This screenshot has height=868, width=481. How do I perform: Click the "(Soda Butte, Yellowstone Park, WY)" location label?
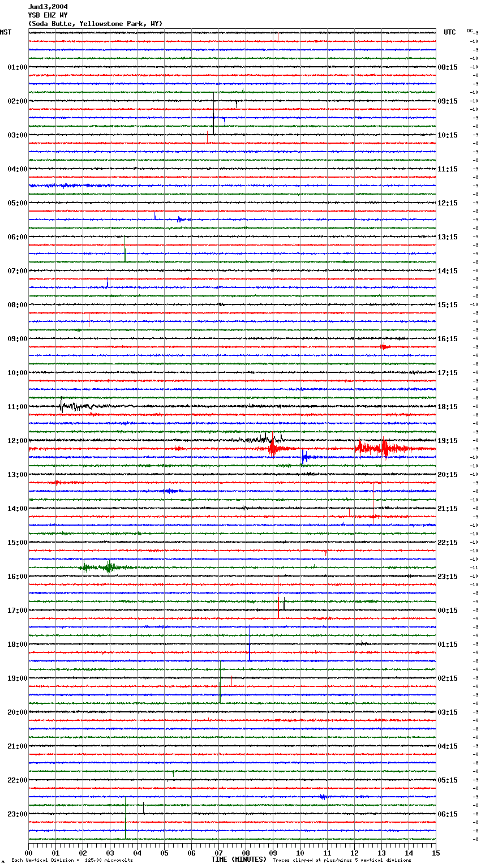95,24
